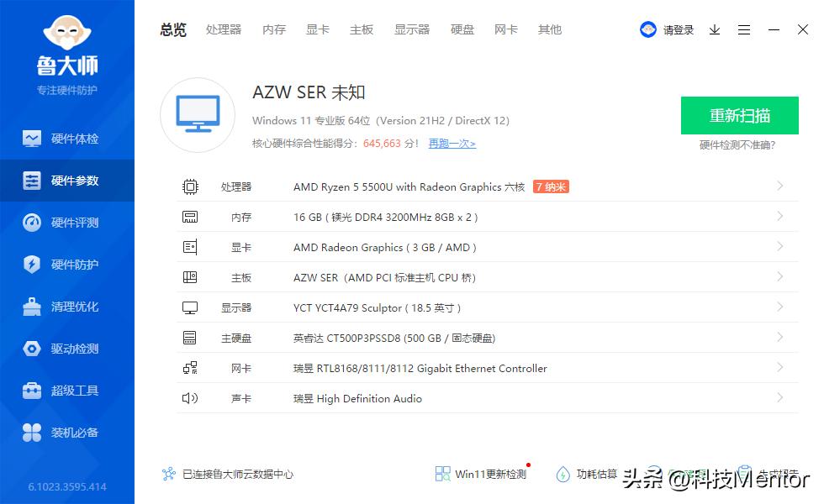Switch to the 内存 tab
The image size is (824, 504).
(x=273, y=29)
